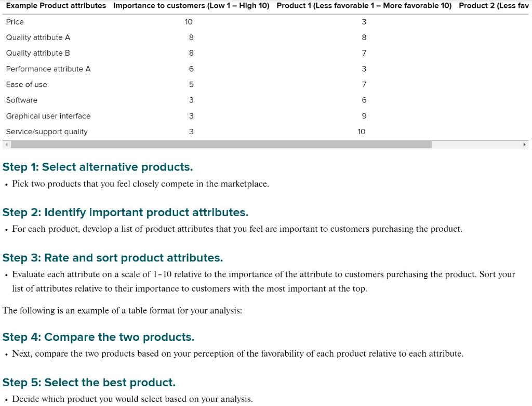The image size is (532, 406).
Task: Click the 'Step 1: Select alternative products' heading
Action: point(97,167)
